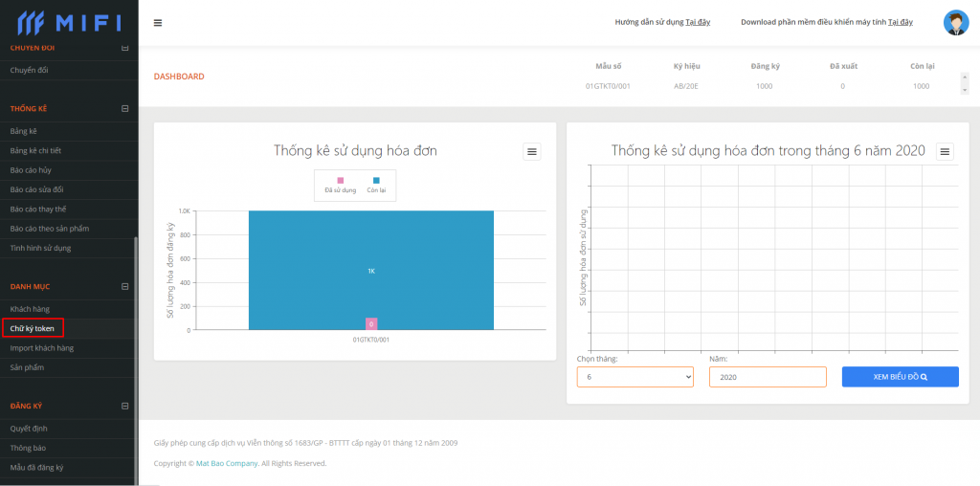The width and height of the screenshot is (980, 486).
Task: Open left chart's hamburger export menu
Action: pos(533,151)
